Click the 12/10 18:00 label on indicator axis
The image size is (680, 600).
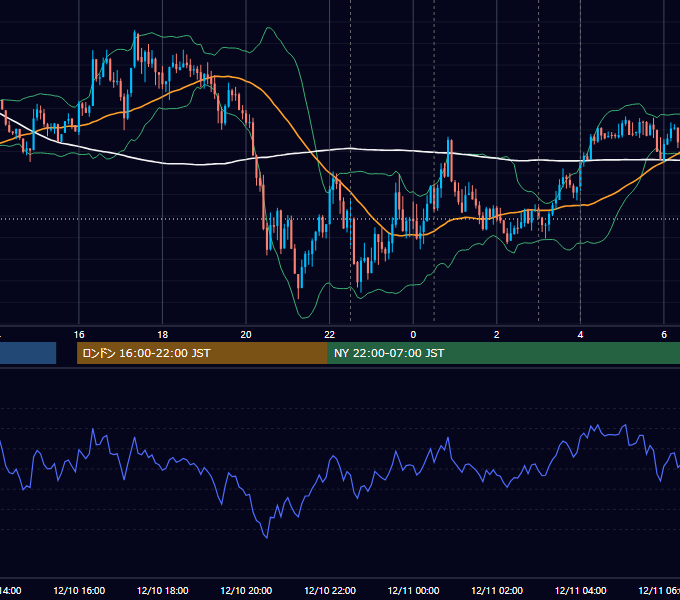[x=163, y=590]
